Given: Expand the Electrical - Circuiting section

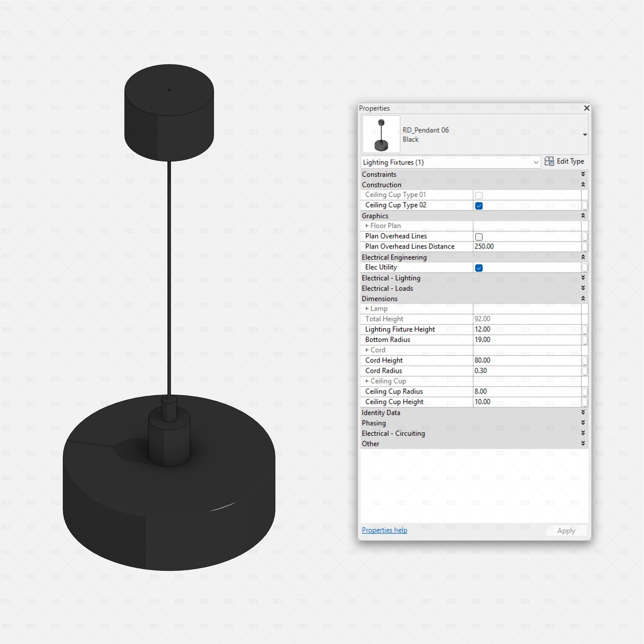Looking at the screenshot, I should point(583,433).
